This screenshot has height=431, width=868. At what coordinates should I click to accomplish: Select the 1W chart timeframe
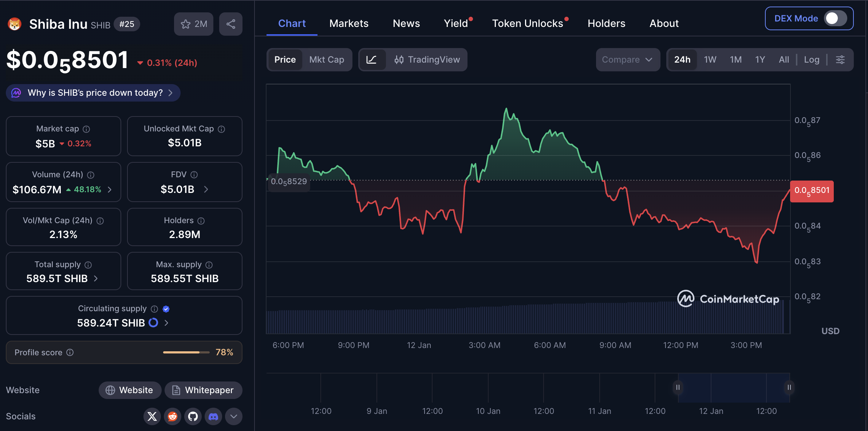(x=710, y=60)
